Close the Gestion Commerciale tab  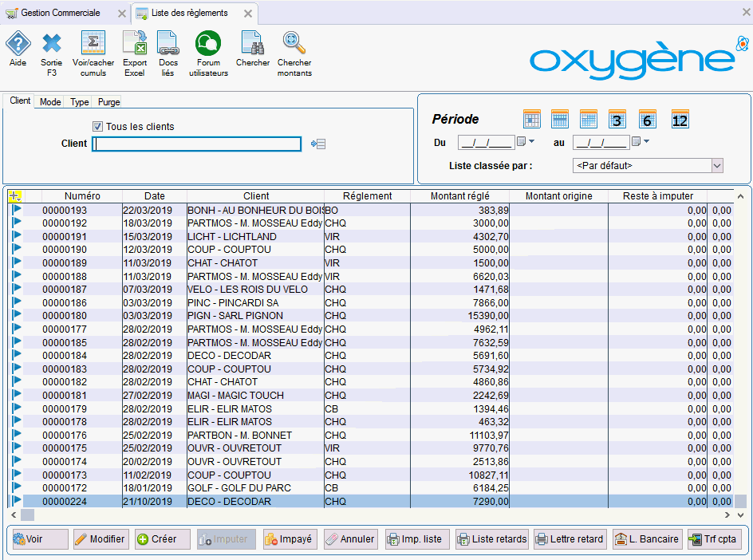coord(122,14)
